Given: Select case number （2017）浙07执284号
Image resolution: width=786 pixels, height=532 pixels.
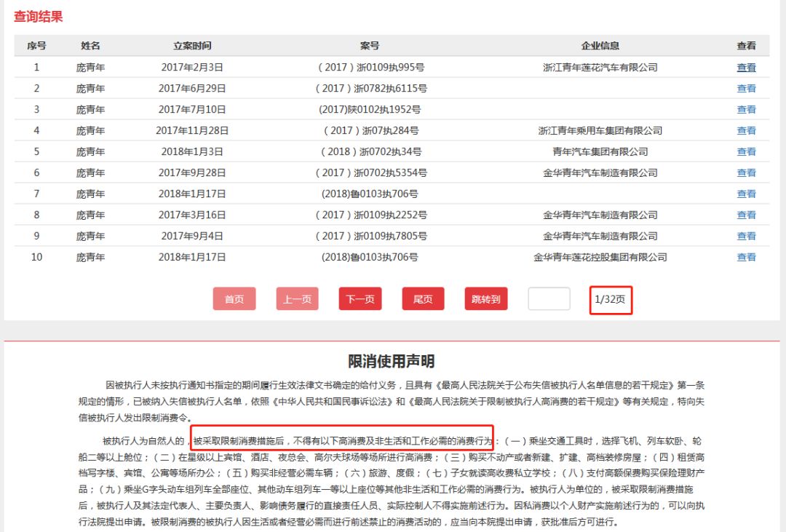Looking at the screenshot, I should (371, 130).
